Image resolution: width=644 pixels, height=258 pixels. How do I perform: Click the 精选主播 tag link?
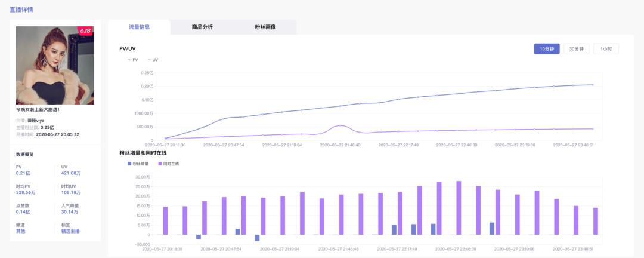pos(70,231)
